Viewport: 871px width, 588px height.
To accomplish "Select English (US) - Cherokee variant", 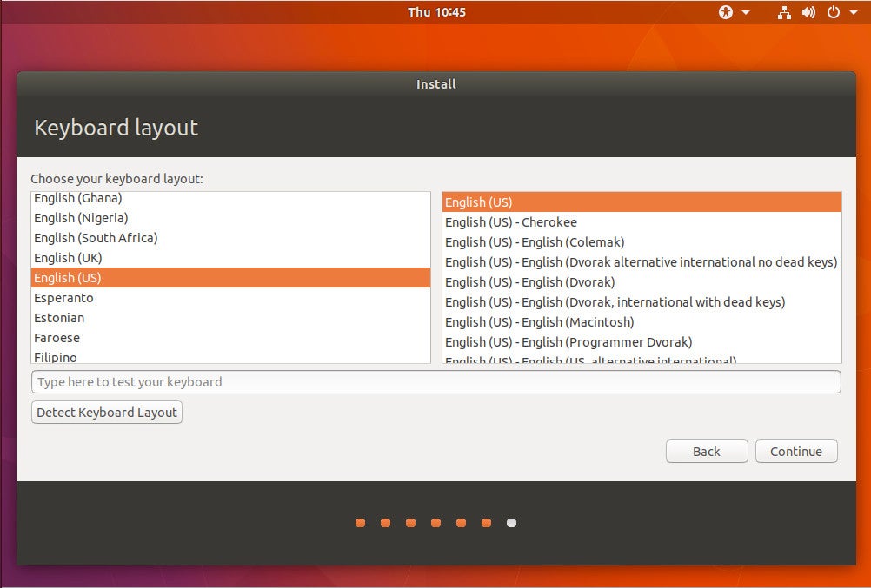I will pyautogui.click(x=642, y=222).
